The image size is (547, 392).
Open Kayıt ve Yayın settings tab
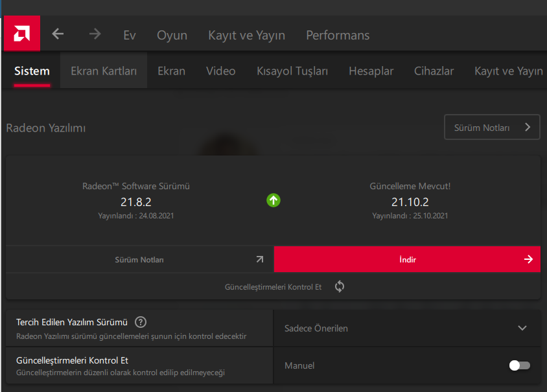click(x=509, y=71)
